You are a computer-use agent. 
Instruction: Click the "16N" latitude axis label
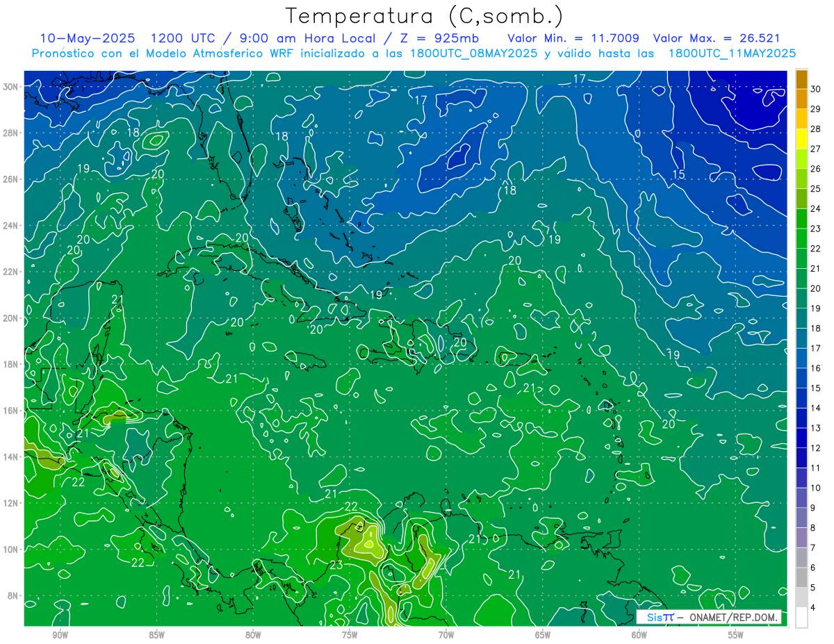coord(11,411)
